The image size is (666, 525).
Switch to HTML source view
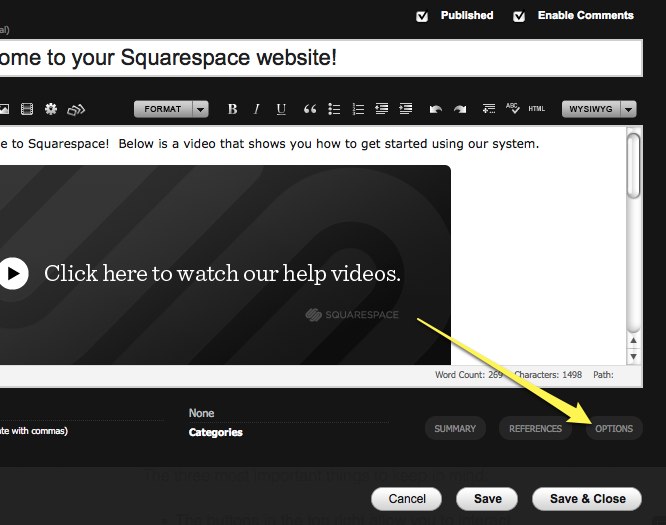pos(537,109)
